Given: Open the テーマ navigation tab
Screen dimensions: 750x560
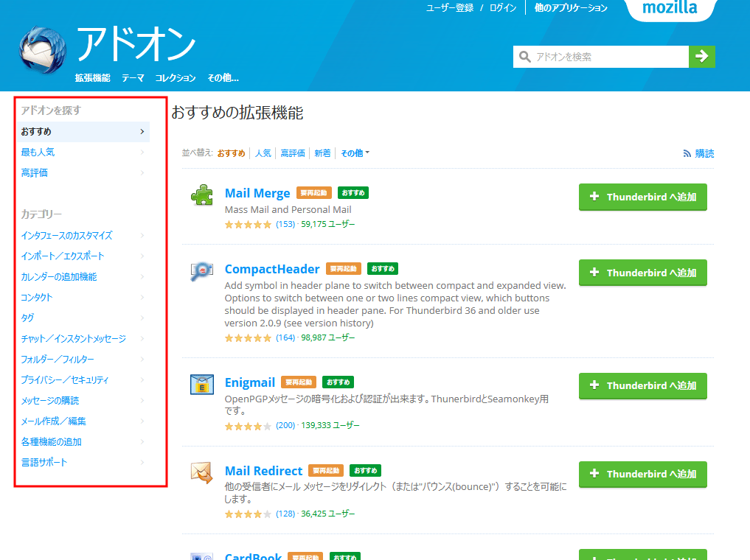Looking at the screenshot, I should pyautogui.click(x=133, y=78).
